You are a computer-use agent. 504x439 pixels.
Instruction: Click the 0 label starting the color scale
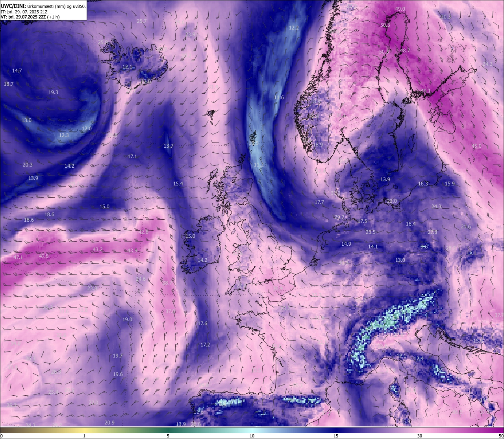[x=2, y=436]
